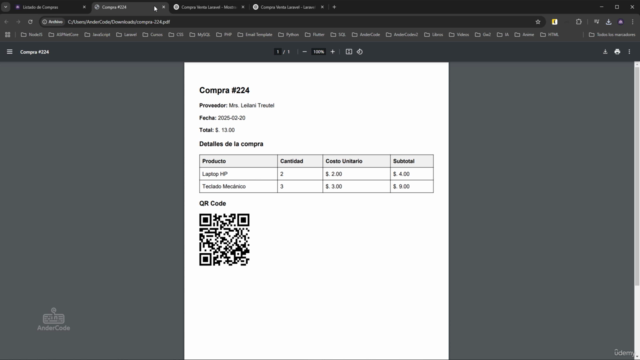Open the SQL bookmark folder
The image size is (640, 360).
(338, 35)
